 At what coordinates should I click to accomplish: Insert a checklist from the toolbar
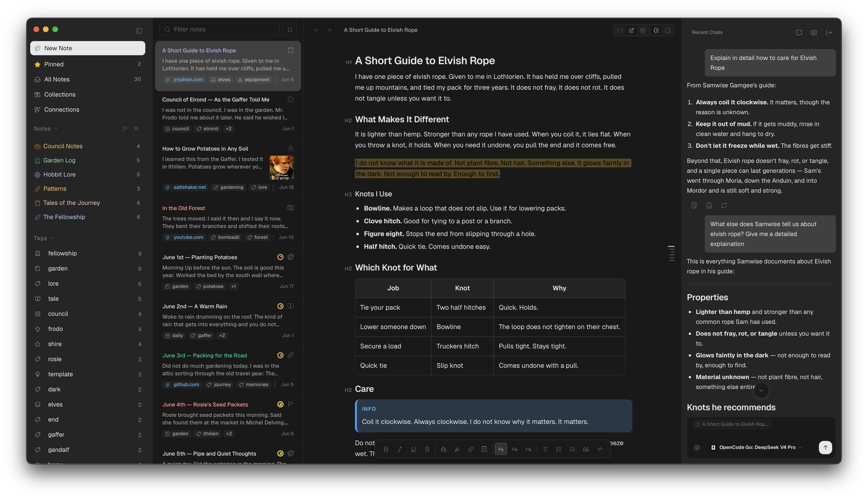point(572,449)
